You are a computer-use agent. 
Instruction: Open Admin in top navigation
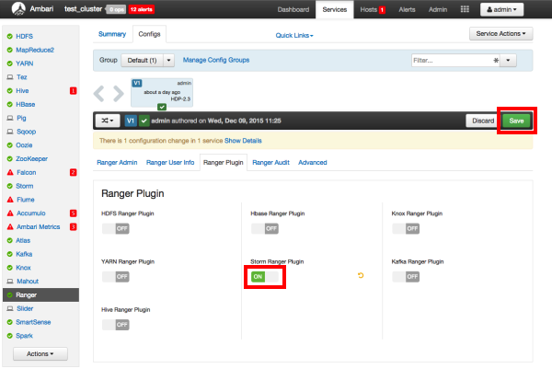[438, 9]
